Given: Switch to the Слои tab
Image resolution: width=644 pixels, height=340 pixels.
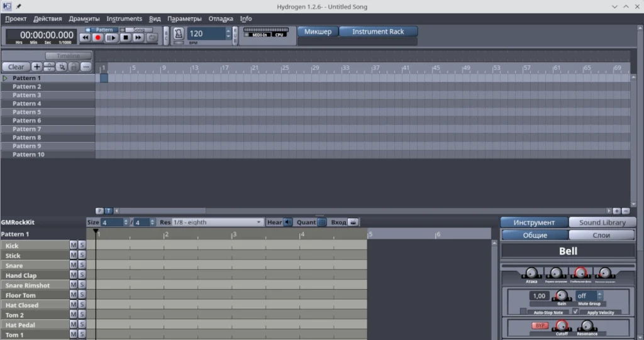Looking at the screenshot, I should 601,235.
